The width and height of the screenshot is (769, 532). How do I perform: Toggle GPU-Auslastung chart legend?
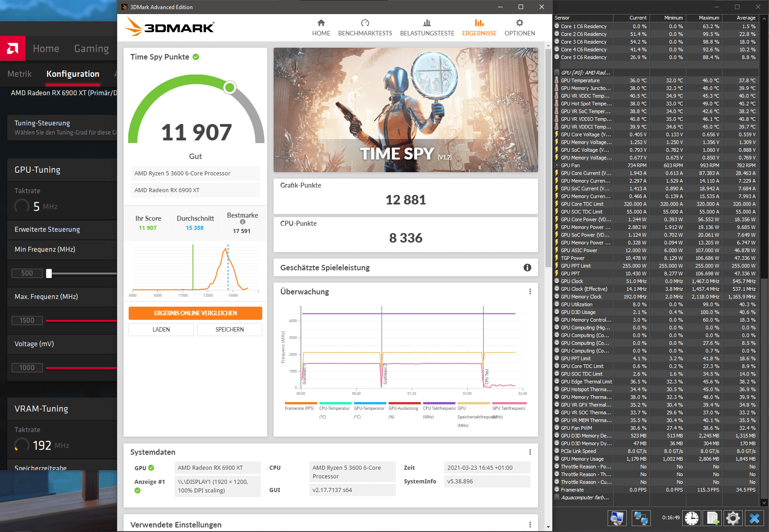coord(404,409)
